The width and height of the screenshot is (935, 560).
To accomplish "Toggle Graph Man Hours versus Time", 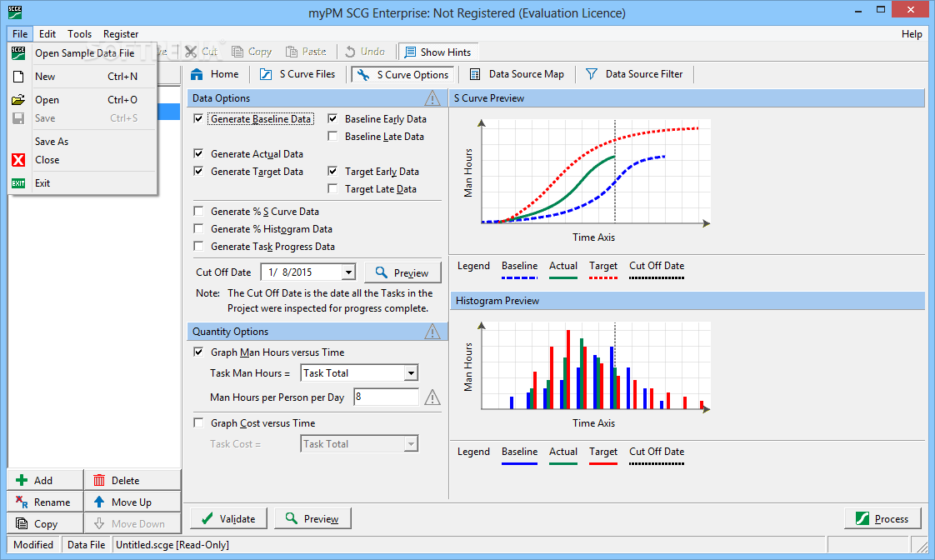I will (198, 352).
